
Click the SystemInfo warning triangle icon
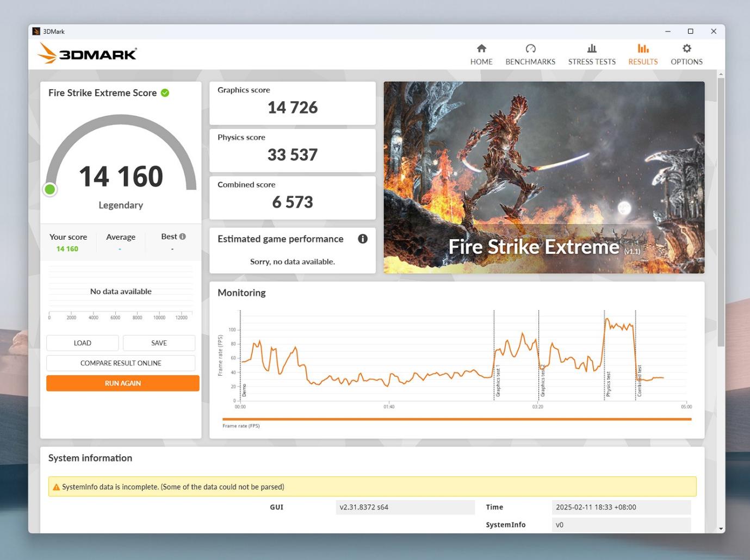[56, 487]
